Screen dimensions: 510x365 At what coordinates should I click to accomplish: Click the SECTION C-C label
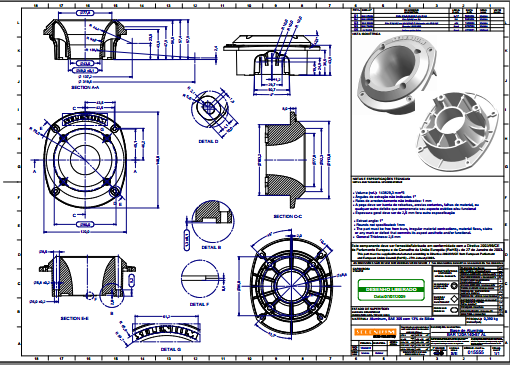[288, 216]
